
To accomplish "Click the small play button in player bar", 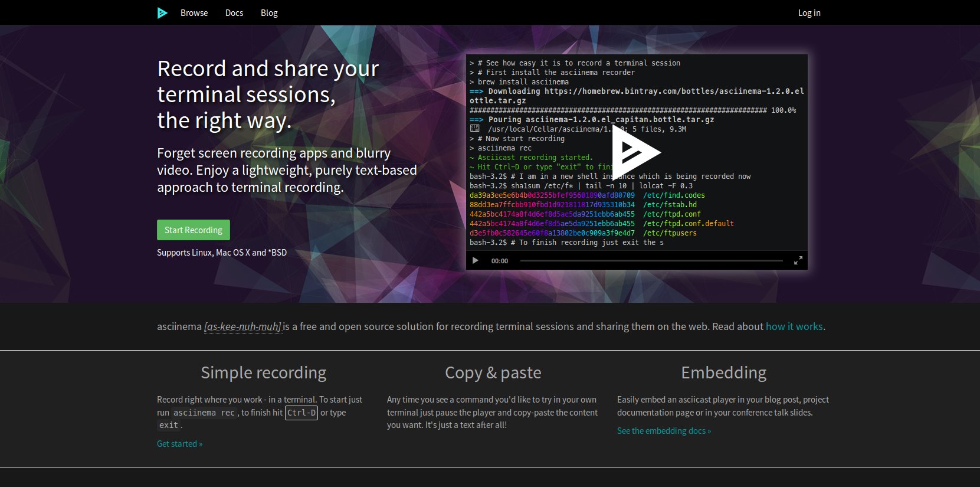I will click(x=476, y=260).
